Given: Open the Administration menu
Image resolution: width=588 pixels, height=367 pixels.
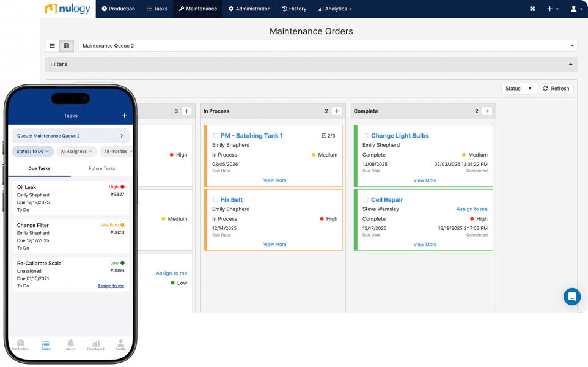Looking at the screenshot, I should click(x=250, y=9).
